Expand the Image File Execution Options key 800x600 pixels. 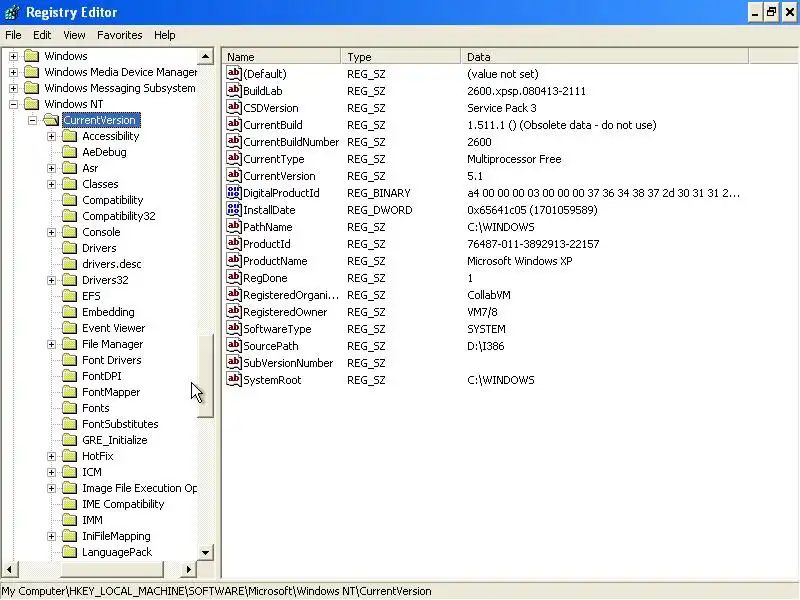[52, 488]
